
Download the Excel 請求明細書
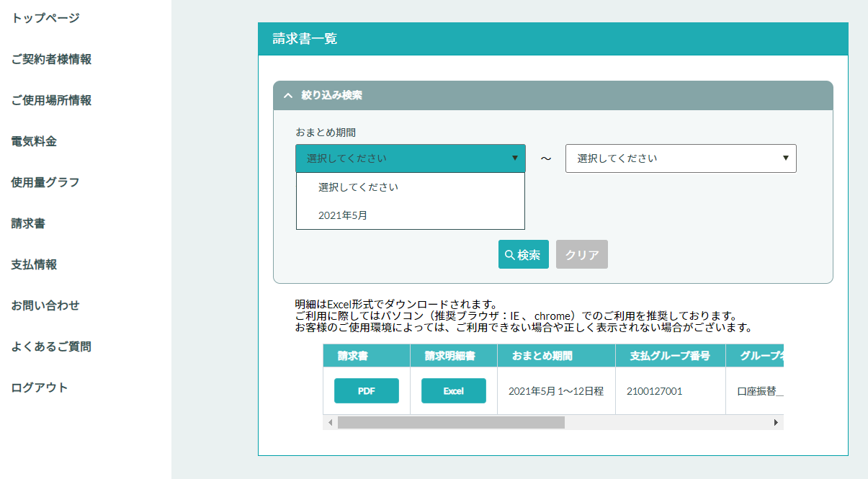(x=453, y=391)
